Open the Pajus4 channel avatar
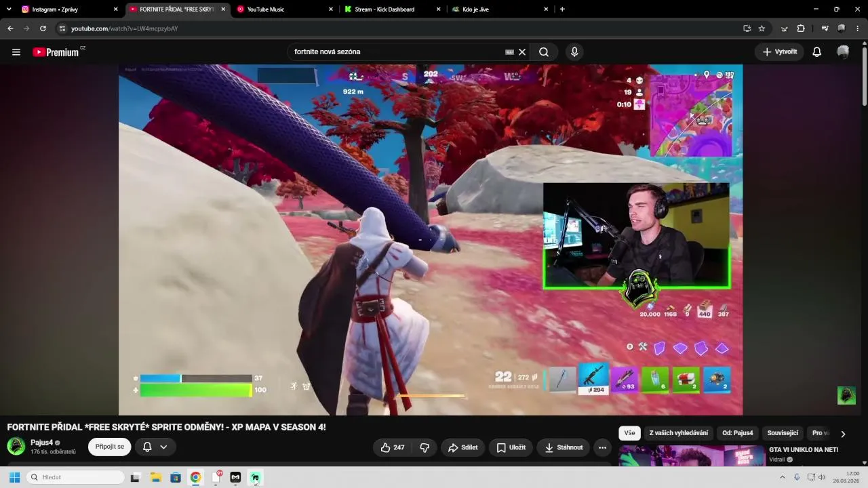 click(16, 446)
